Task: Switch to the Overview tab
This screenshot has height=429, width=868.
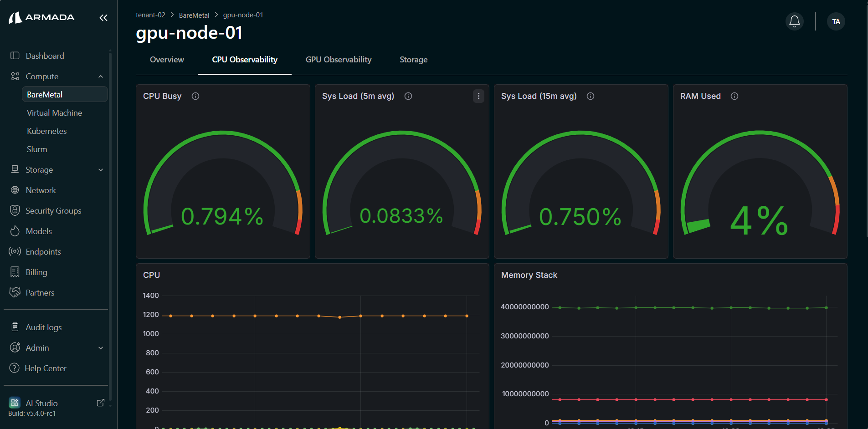Action: coord(167,60)
